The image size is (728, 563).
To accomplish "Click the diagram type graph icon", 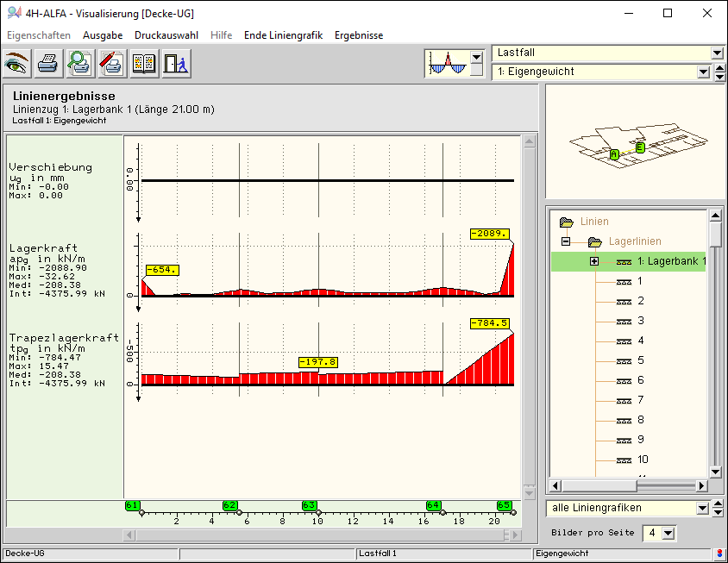I will point(447,63).
